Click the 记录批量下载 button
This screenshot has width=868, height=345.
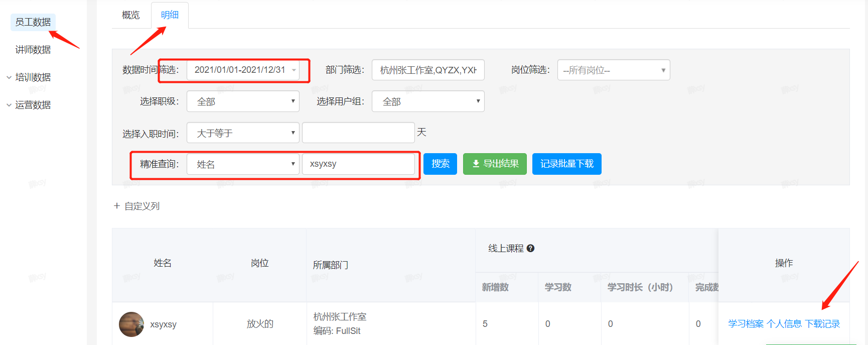pos(566,164)
